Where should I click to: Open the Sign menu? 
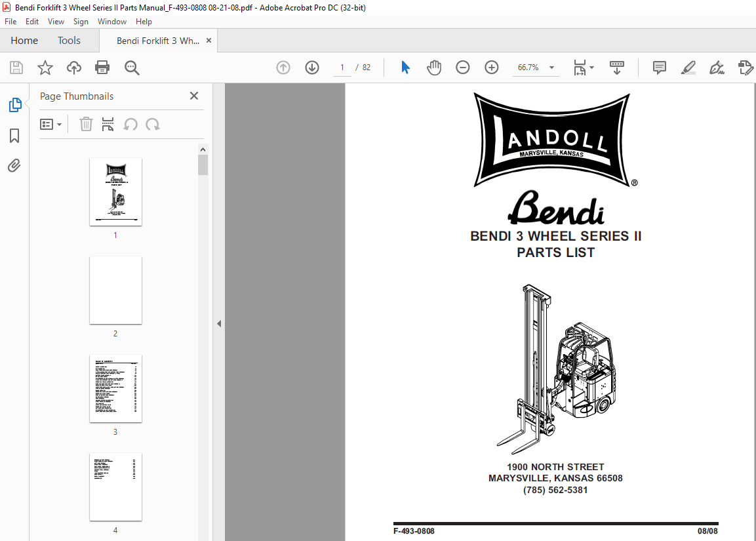(81, 22)
